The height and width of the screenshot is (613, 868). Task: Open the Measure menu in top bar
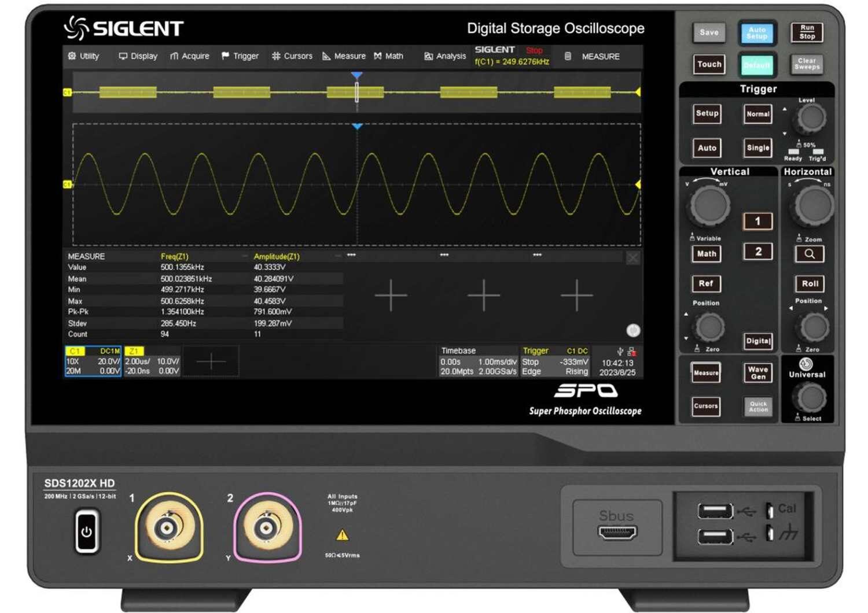coord(344,56)
